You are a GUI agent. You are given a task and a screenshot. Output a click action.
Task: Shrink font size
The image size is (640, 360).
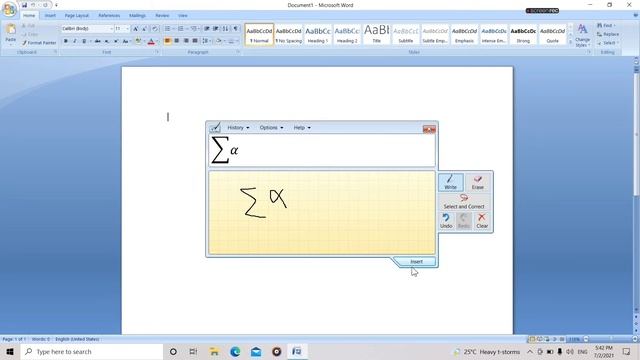point(144,29)
